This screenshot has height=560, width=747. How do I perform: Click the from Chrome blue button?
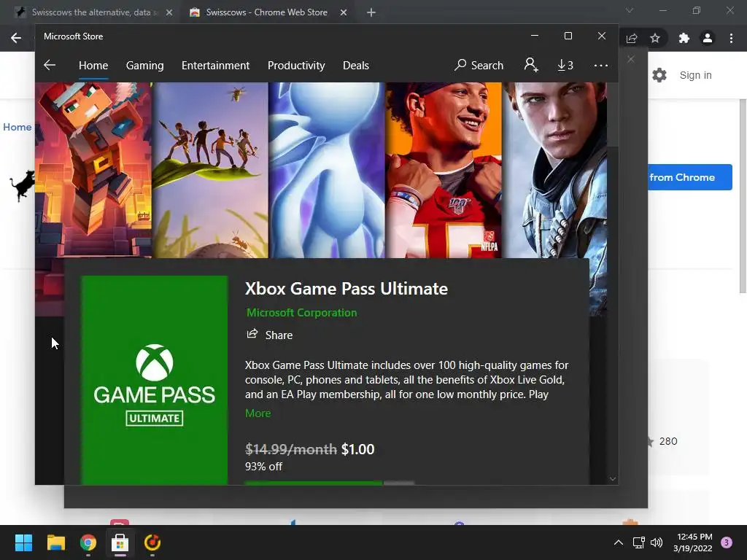click(x=690, y=177)
